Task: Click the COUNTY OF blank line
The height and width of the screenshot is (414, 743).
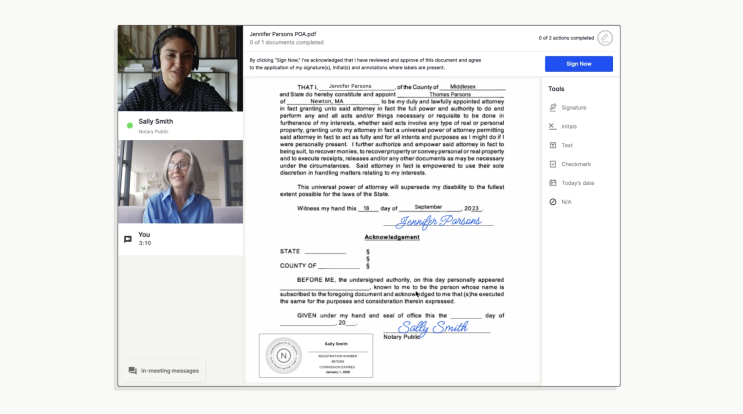Action: click(x=339, y=266)
